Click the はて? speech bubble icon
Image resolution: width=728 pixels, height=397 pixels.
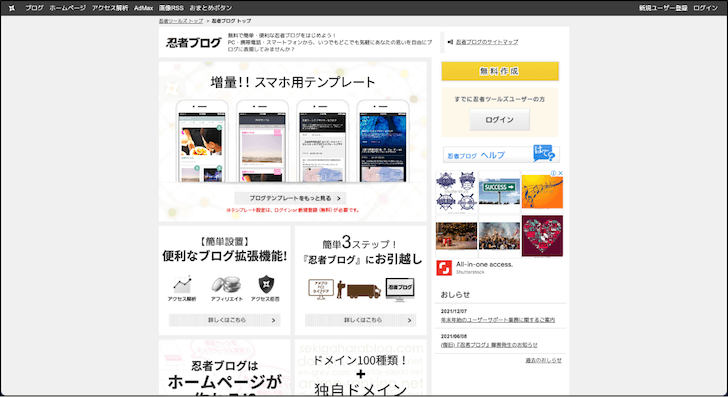pos(544,153)
